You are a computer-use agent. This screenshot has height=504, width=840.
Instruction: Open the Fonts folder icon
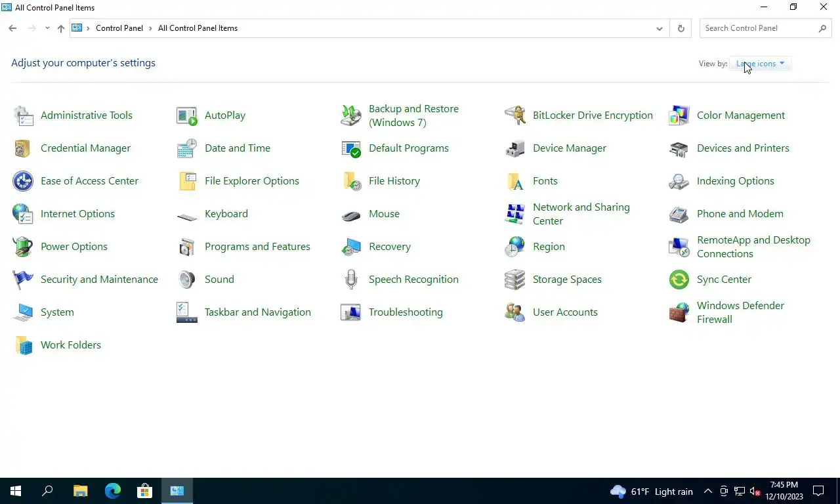(x=515, y=181)
